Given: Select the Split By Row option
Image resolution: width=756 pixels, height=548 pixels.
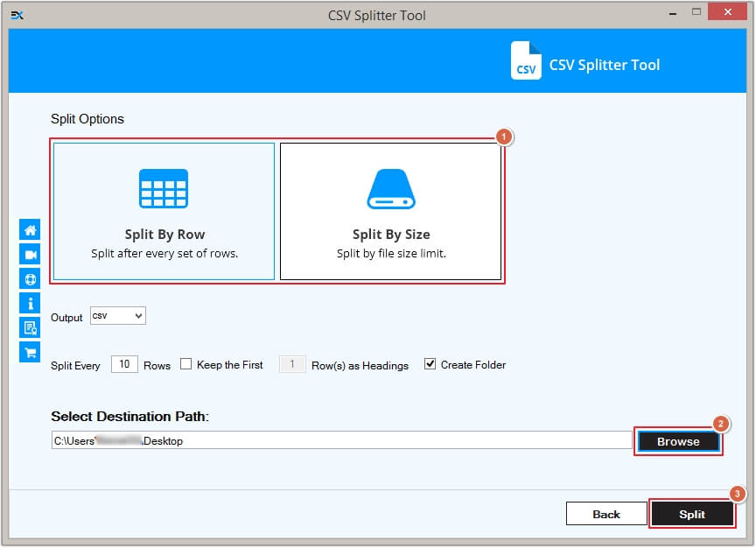Looking at the screenshot, I should point(163,210).
